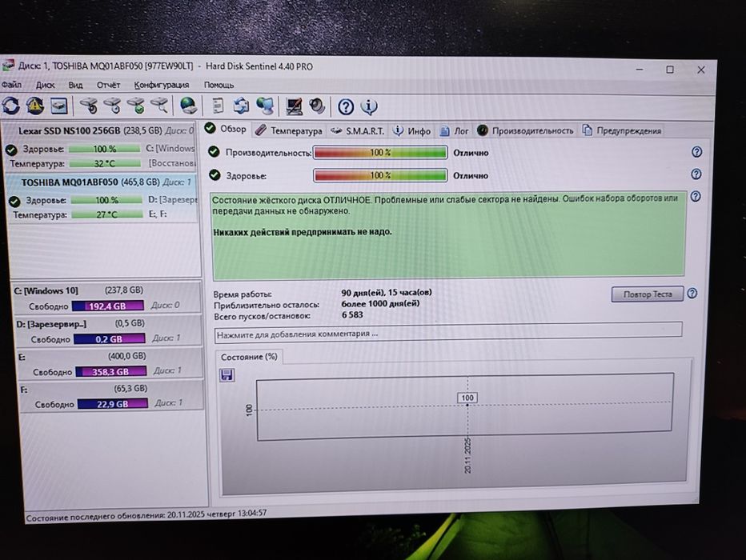
Task: Select Lexar SSD NS100 256GB disk
Action: click(x=98, y=147)
